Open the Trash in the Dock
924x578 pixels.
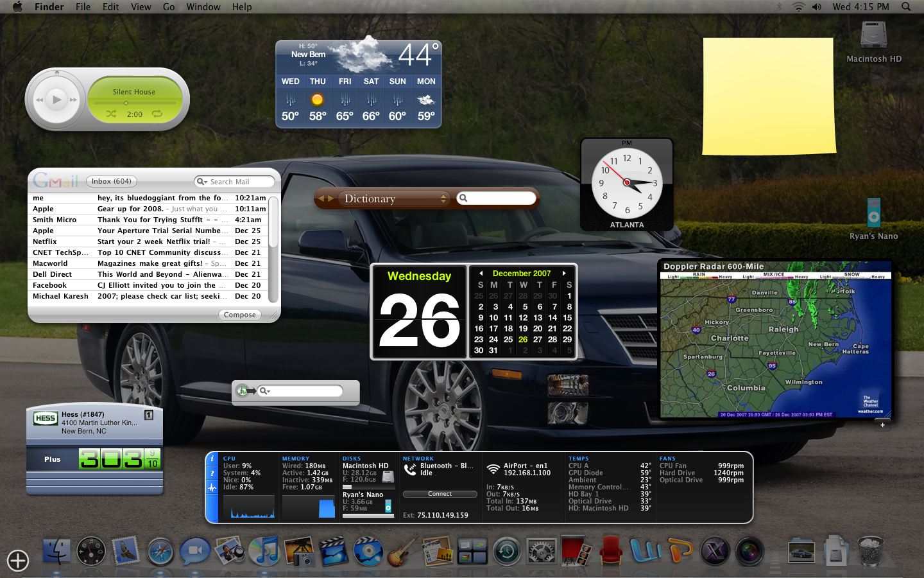pos(871,550)
